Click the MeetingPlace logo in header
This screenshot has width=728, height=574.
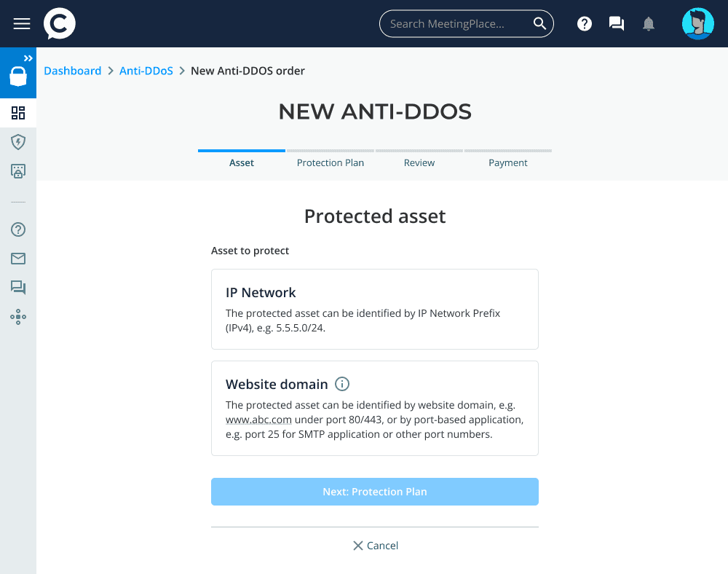click(59, 24)
